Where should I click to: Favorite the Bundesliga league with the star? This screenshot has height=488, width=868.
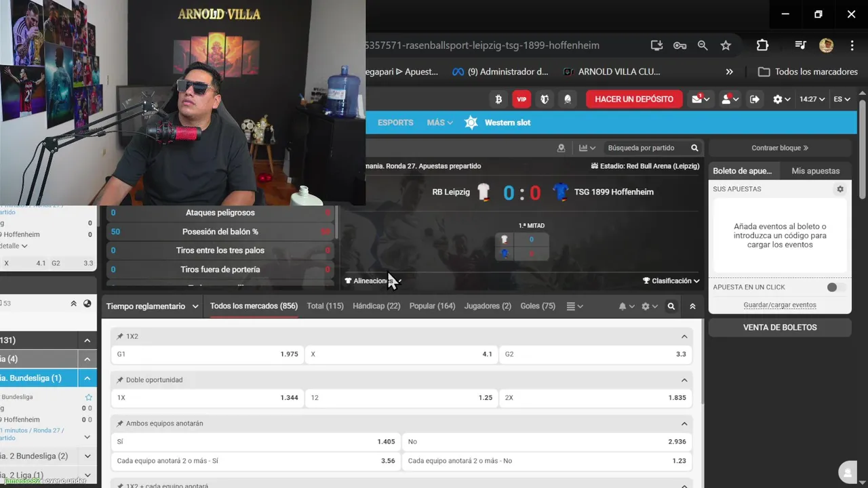click(x=88, y=397)
